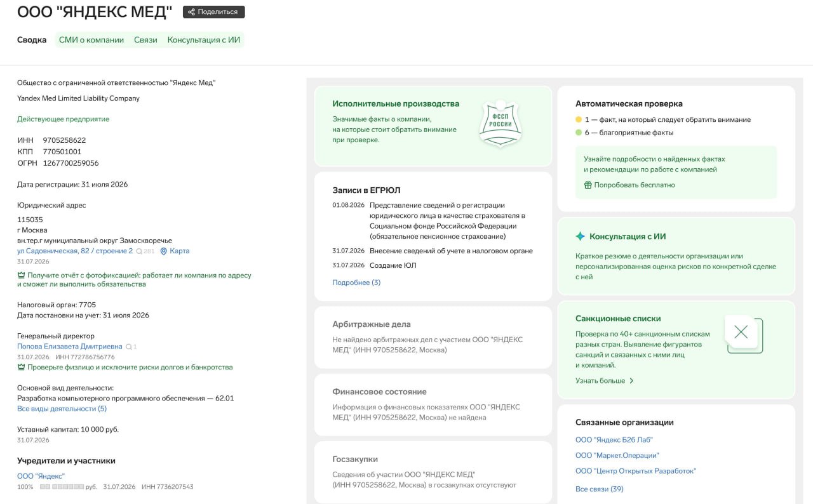Click the director ИНН 772786756776 text

(85, 357)
